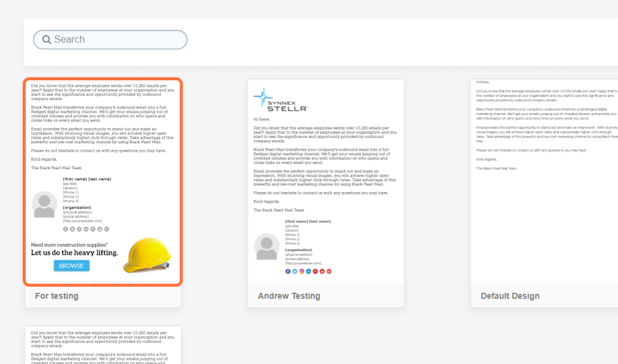Click the YouTube icon in Andrew Testing signature
Viewport: 618px width, 364px height.
[322, 271]
